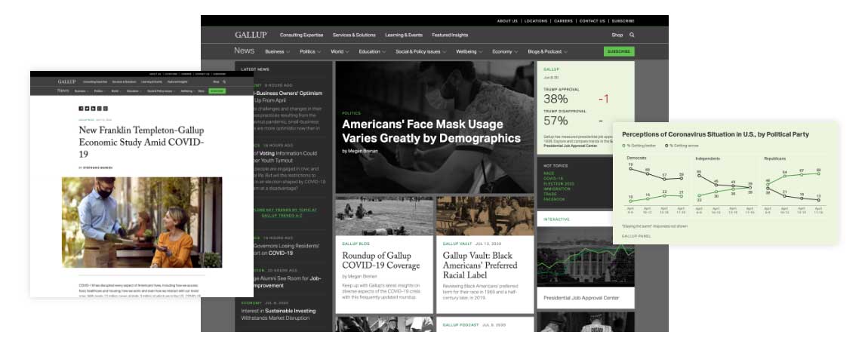Click beach photo thumbnail above COVID-19 roundup
The height and width of the screenshot is (347, 868).
(x=384, y=216)
